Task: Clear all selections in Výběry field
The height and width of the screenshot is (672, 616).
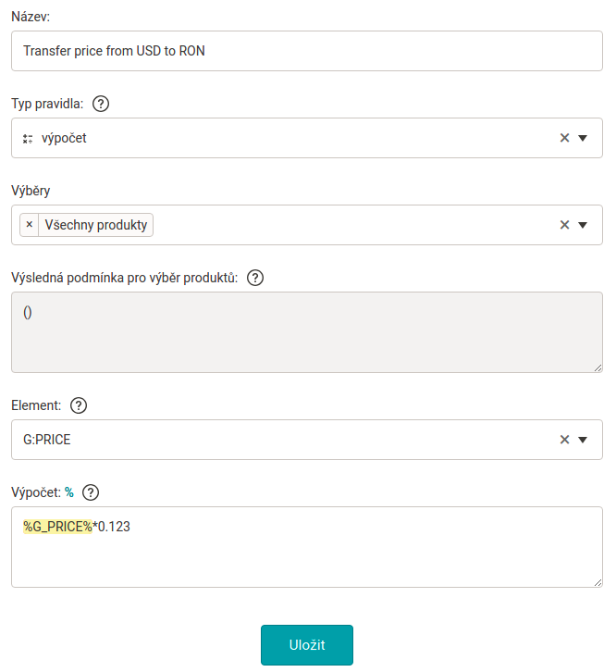Action: (x=564, y=225)
